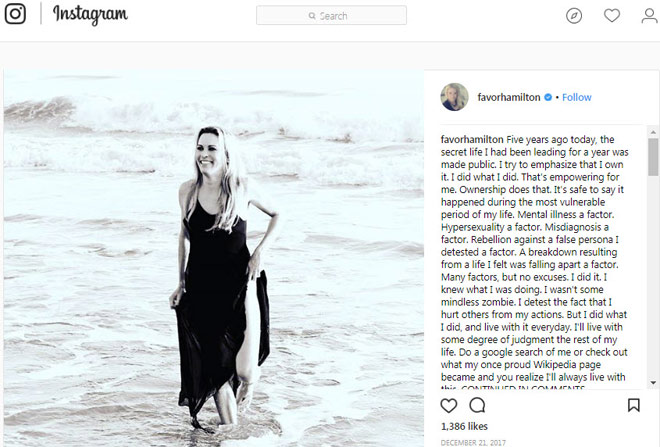Focus the Search input field
Screen dimensions: 660x447
(340, 16)
